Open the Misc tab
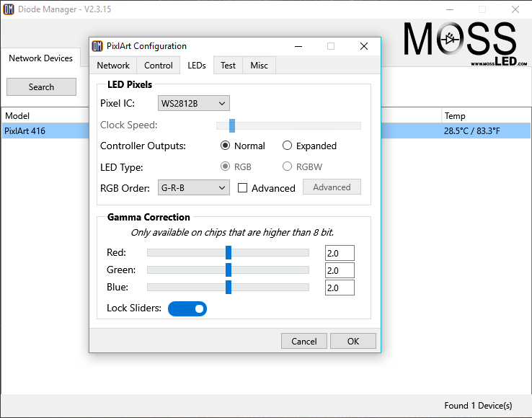The image size is (532, 418). pos(260,66)
